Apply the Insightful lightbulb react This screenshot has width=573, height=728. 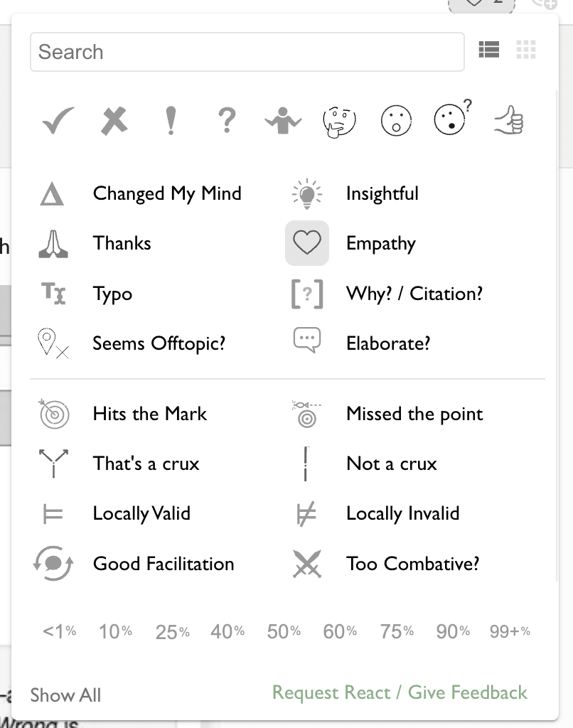point(307,194)
